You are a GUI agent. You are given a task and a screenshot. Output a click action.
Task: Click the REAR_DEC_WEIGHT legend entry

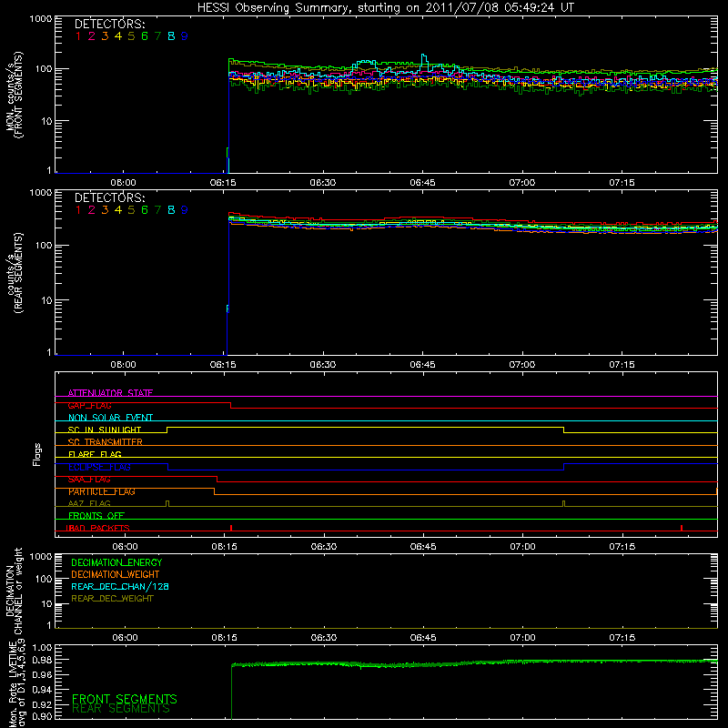[112, 599]
